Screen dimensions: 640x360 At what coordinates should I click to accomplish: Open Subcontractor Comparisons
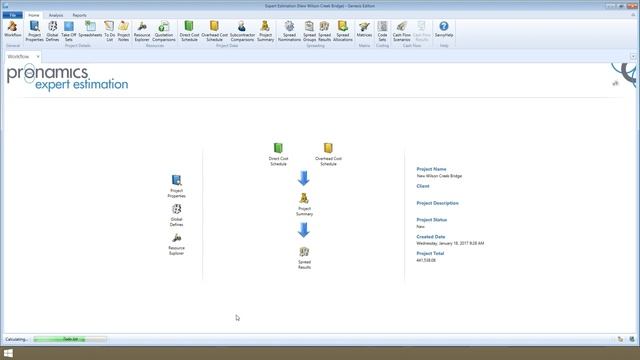point(242,31)
